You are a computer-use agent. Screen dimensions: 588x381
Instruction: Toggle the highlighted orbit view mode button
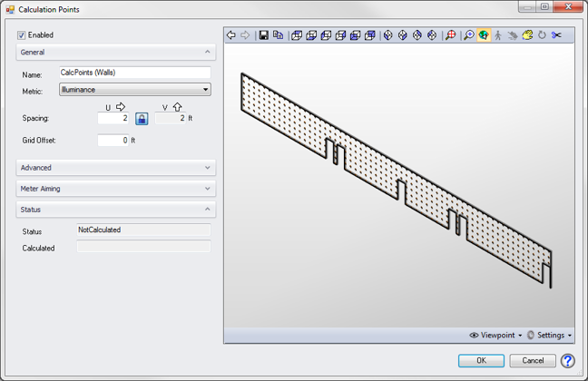483,35
